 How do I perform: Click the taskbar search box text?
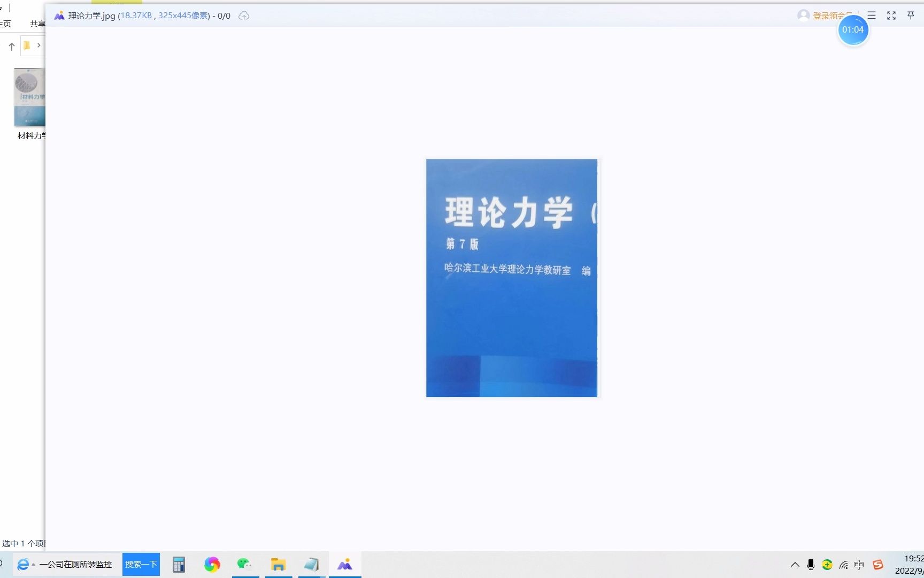75,565
